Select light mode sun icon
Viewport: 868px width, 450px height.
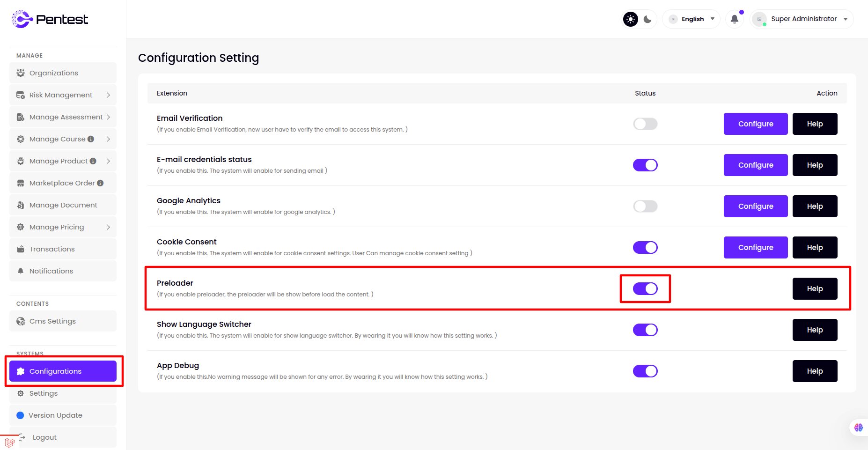pos(631,19)
